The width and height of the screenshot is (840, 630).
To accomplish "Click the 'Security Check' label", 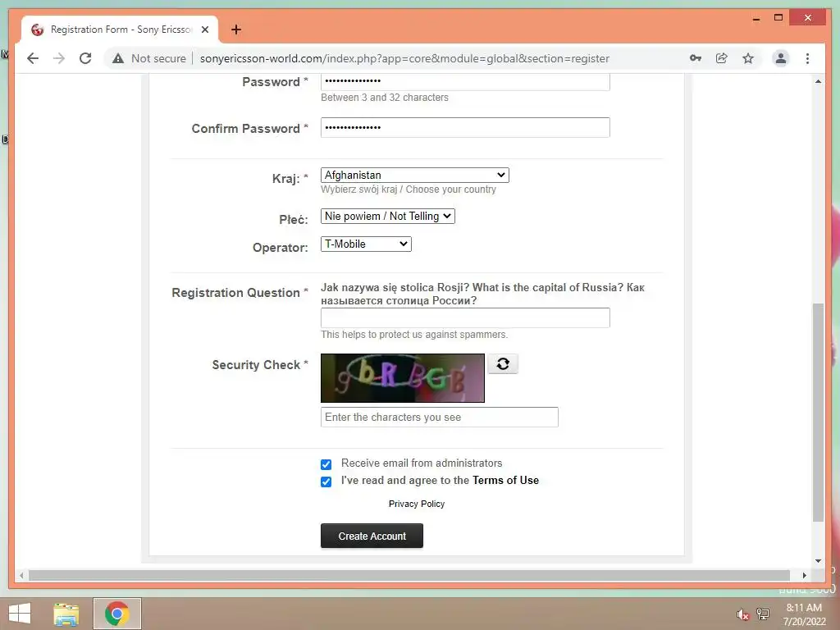I will pyautogui.click(x=256, y=365).
